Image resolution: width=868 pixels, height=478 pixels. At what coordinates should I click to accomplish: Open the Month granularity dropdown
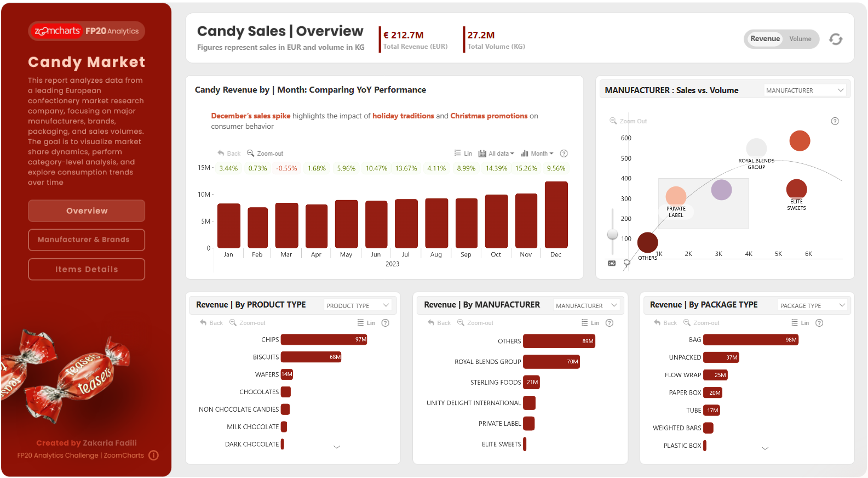coord(537,153)
